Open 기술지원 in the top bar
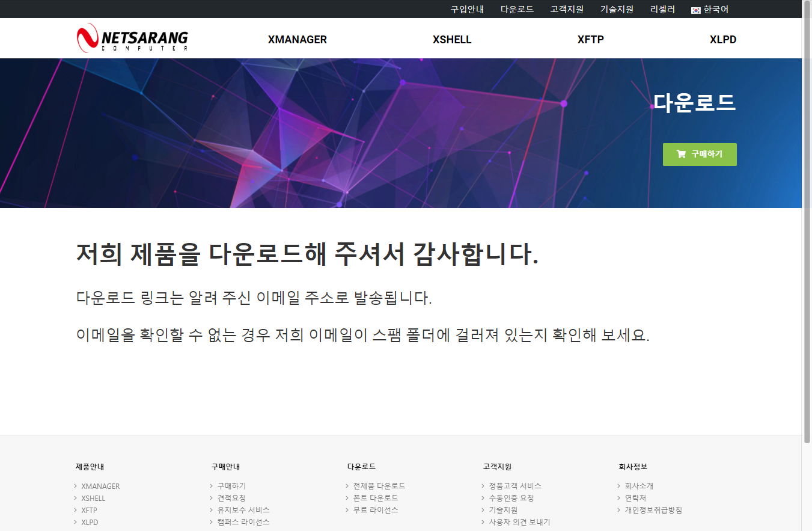This screenshot has height=531, width=812. pyautogui.click(x=617, y=9)
